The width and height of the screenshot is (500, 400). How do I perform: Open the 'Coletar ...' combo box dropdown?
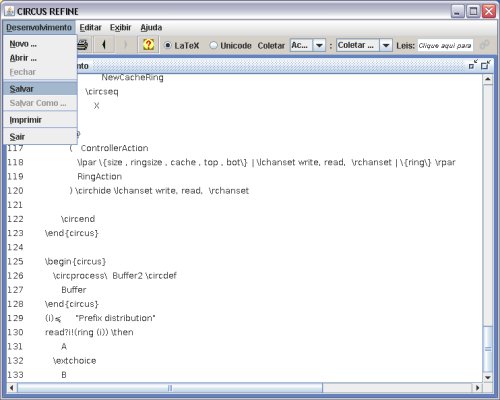pos(386,45)
